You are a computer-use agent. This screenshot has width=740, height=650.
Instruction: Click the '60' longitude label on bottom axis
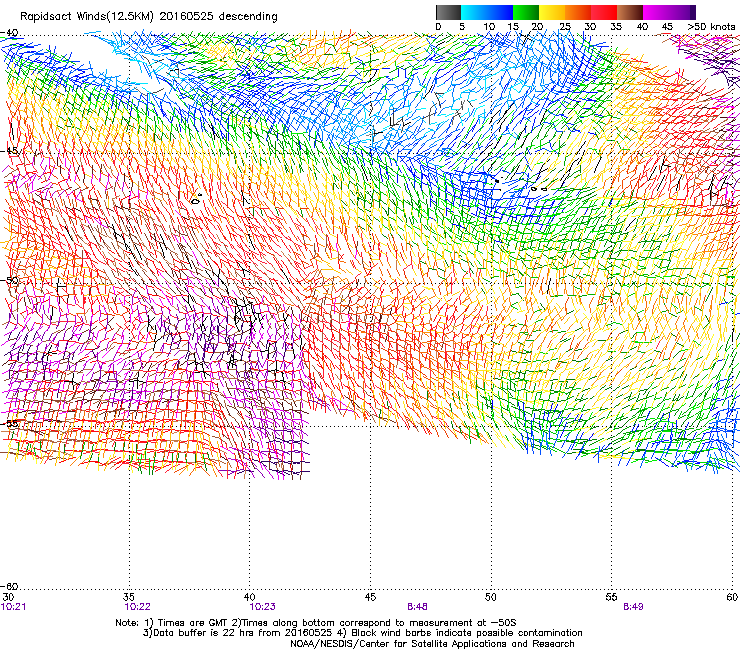point(732,597)
